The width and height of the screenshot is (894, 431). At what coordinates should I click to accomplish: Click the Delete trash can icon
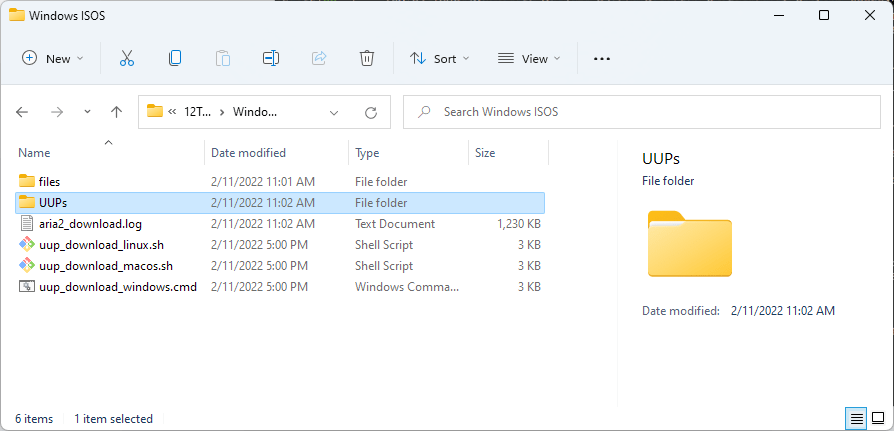point(367,59)
